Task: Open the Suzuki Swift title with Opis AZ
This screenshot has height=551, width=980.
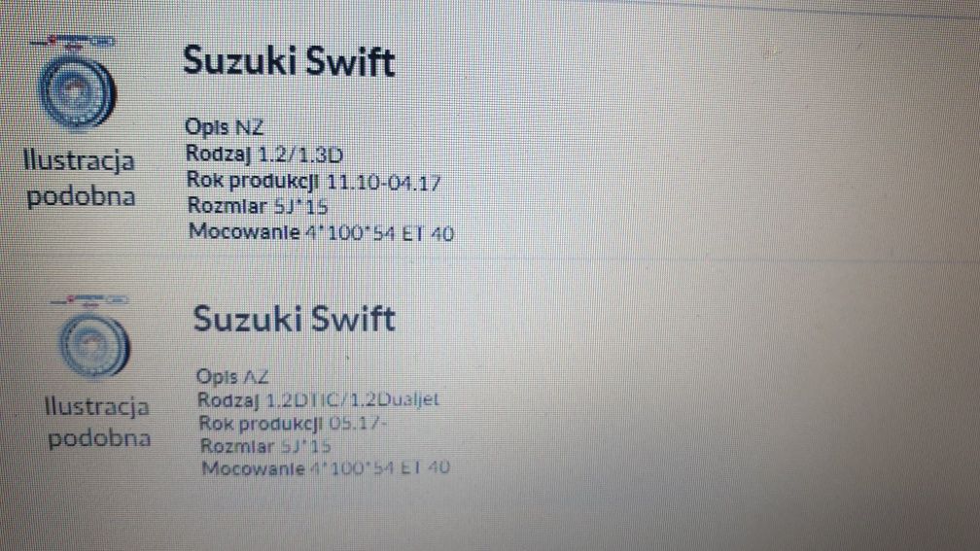Action: point(295,319)
